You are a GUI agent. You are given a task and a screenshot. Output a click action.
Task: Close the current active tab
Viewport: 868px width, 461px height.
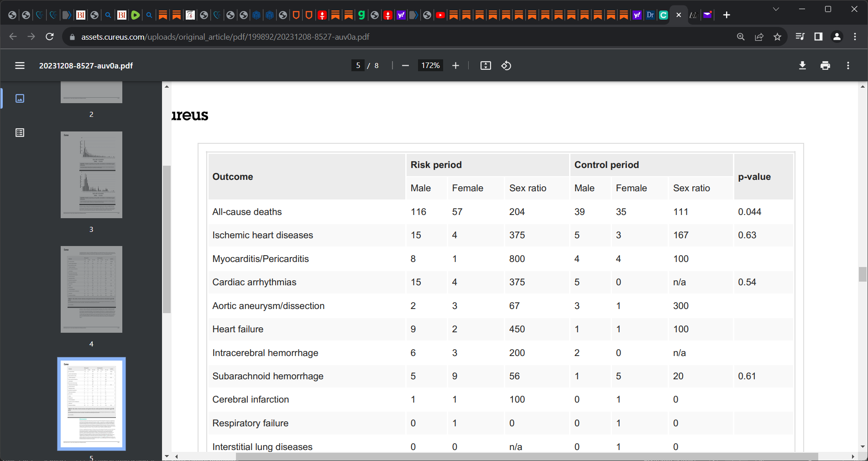[x=679, y=15]
